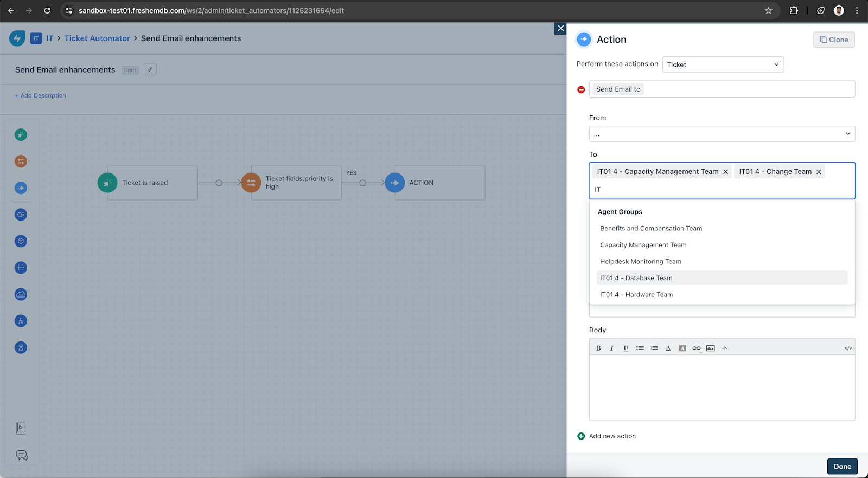868x478 pixels.
Task: Select the hourglass timer node in sidebar
Action: point(21,347)
